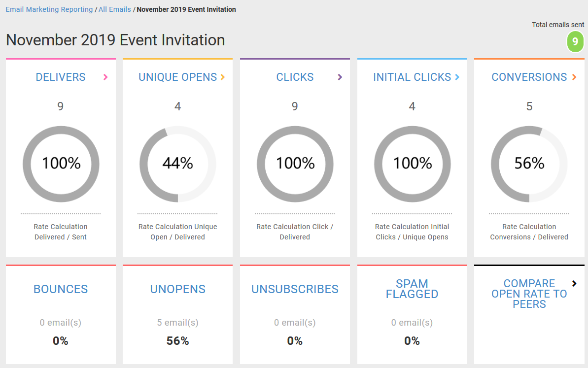View the Unsubscribes details link
Screen dimensions: 588x368
tap(295, 289)
